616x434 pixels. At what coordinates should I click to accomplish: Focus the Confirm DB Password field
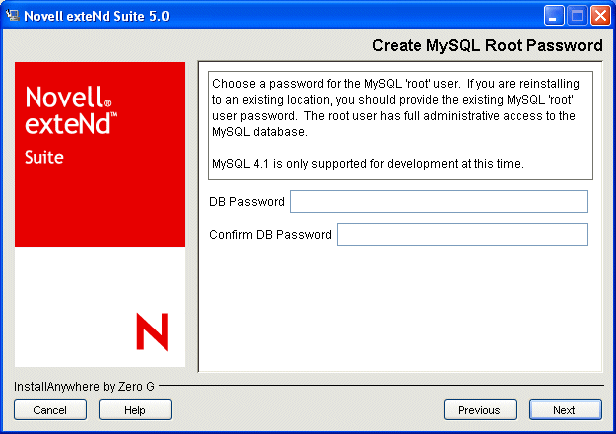point(462,234)
